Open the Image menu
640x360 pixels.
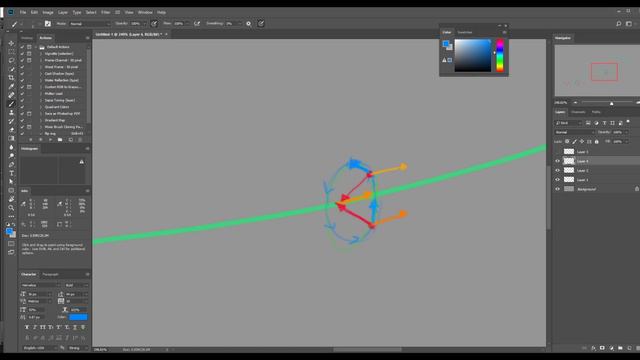[48, 12]
